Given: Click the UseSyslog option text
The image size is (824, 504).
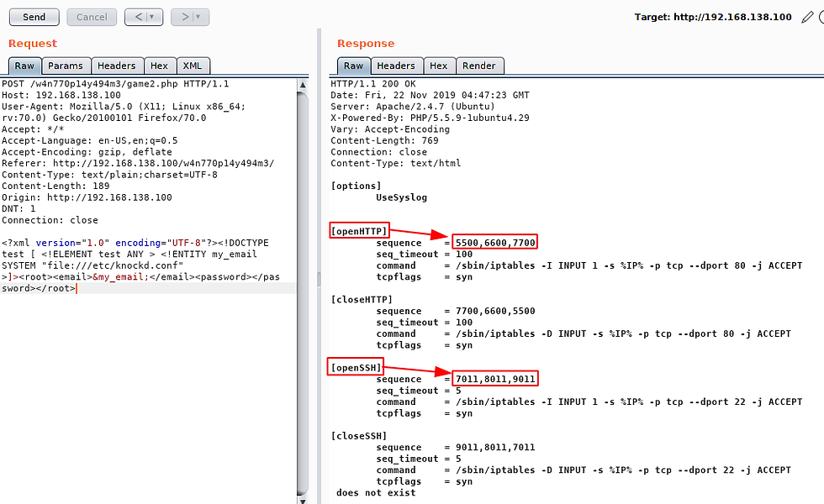Looking at the screenshot, I should pyautogui.click(x=402, y=198).
